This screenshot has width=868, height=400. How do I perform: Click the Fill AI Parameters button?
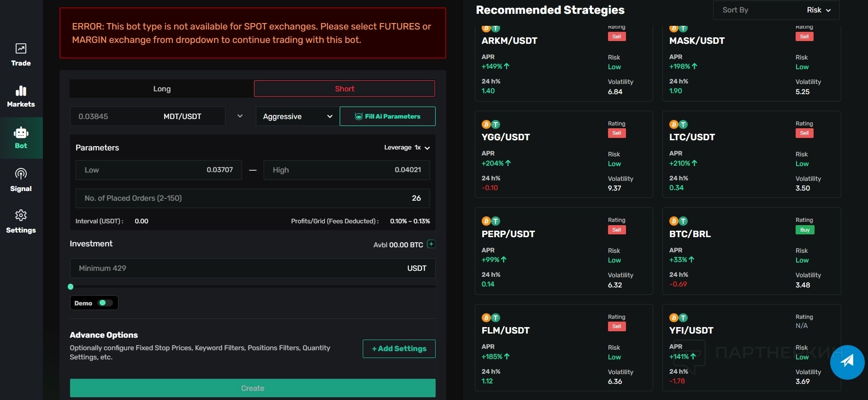(387, 116)
